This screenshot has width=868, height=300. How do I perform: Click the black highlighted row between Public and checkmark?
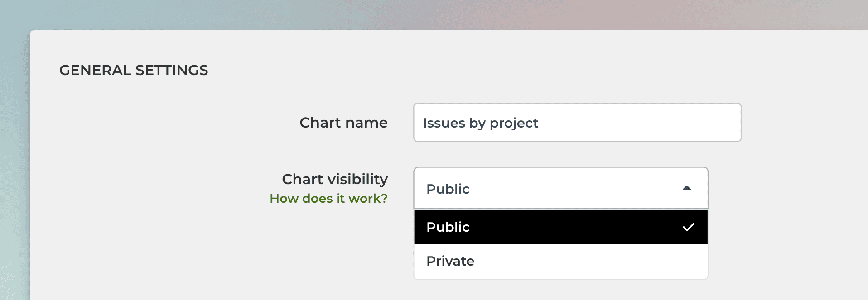(575, 227)
